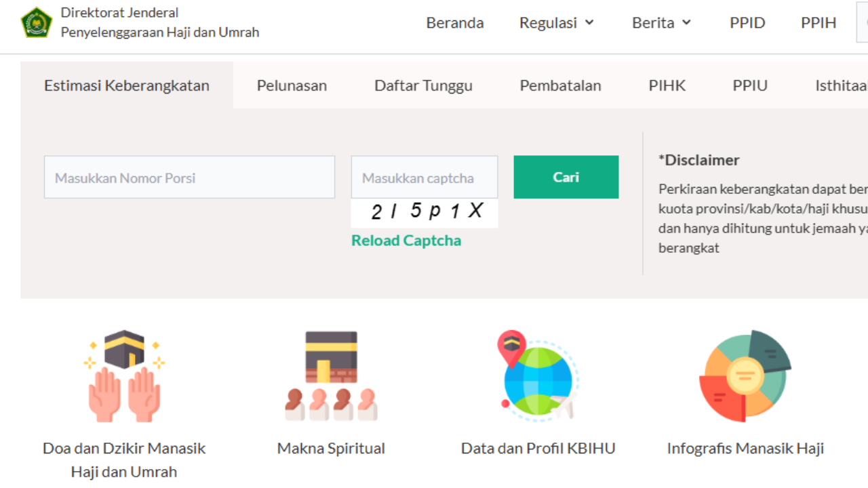Go to Beranda in the navigation bar

[455, 22]
